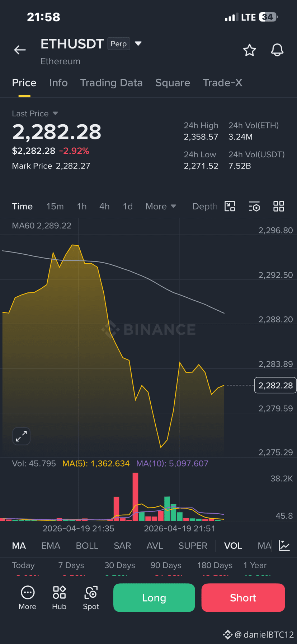
Task: Click the MA(10): 5,097.607 volume label
Action: tap(172, 464)
